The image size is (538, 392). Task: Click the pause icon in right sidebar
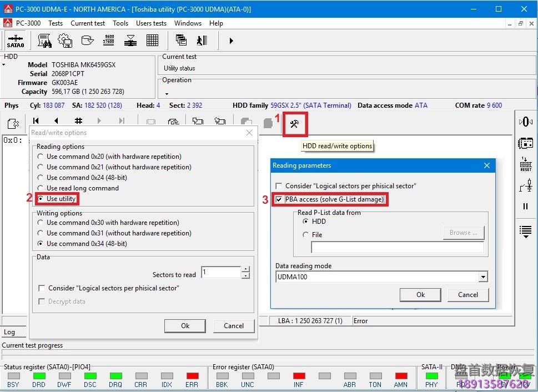525,206
